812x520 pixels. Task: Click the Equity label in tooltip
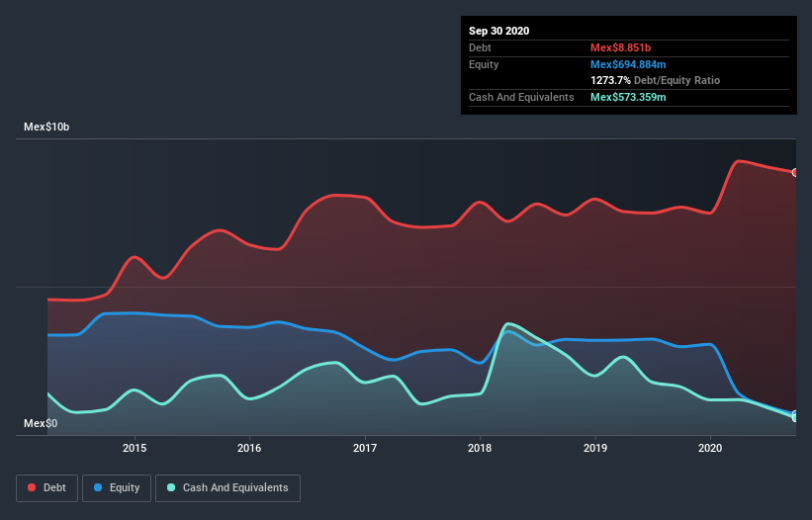484,64
